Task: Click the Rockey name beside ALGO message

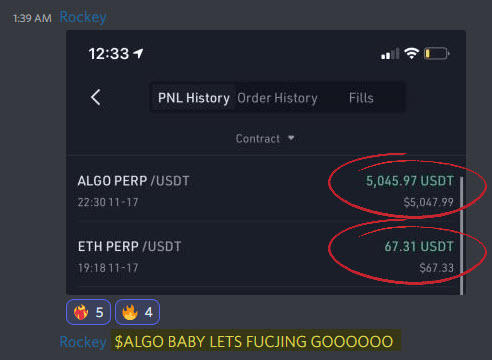Action: click(x=83, y=342)
